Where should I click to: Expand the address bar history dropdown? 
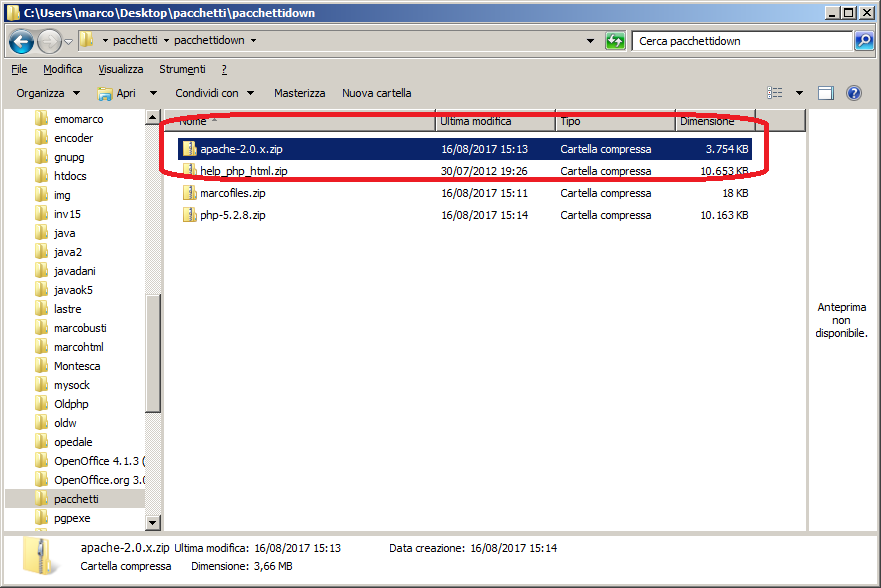tap(591, 41)
